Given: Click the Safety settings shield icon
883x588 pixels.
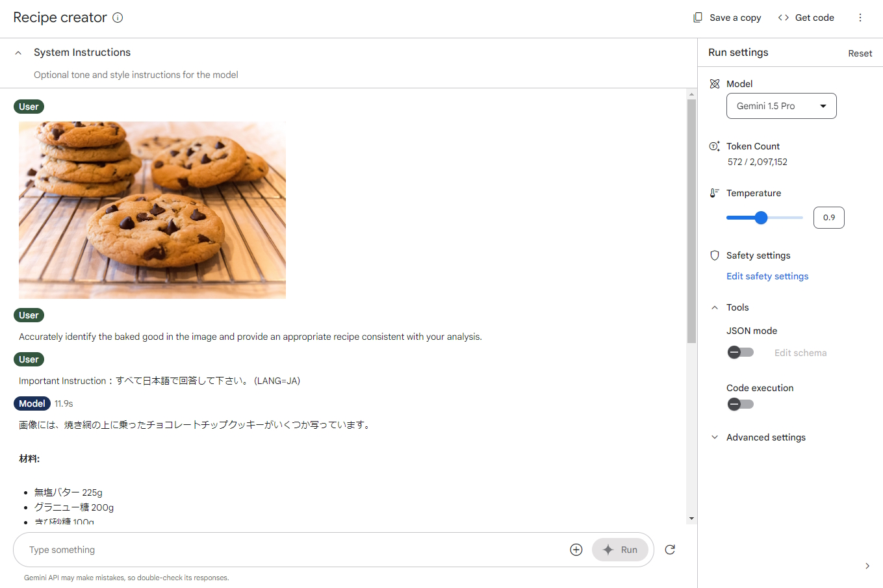Looking at the screenshot, I should point(715,255).
